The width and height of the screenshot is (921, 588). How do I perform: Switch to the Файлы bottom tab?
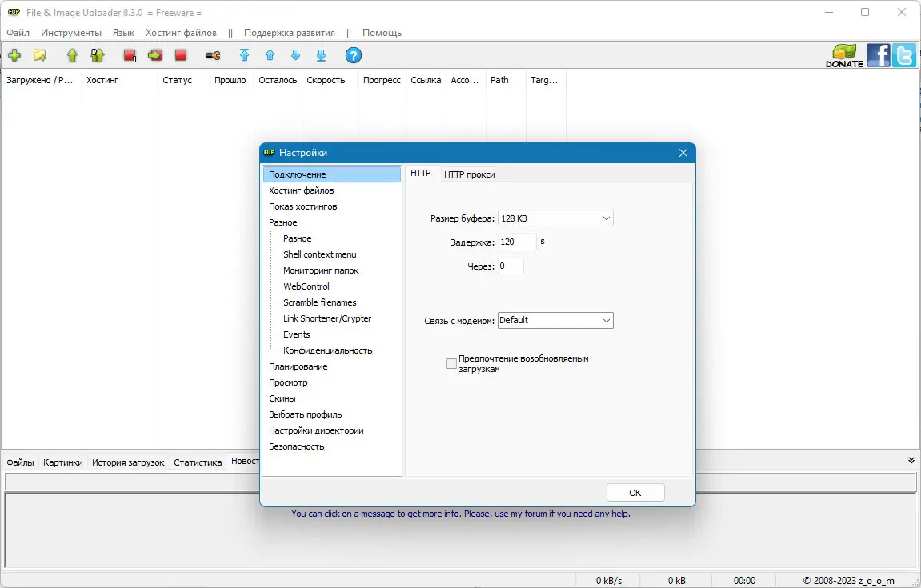[x=20, y=462]
